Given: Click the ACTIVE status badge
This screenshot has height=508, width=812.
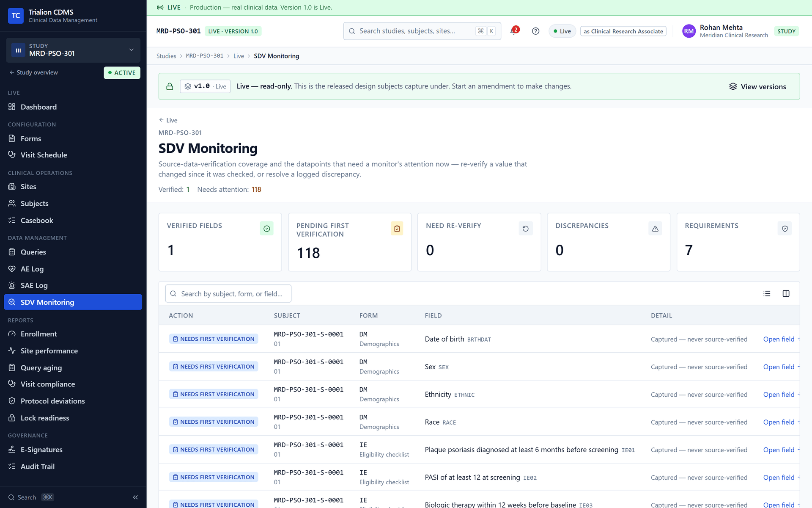Looking at the screenshot, I should [x=122, y=72].
